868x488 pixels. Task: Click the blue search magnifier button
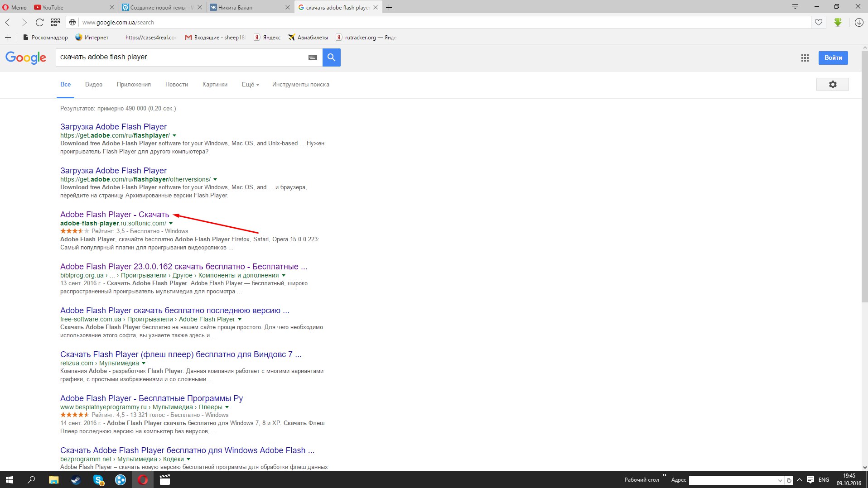pyautogui.click(x=332, y=57)
